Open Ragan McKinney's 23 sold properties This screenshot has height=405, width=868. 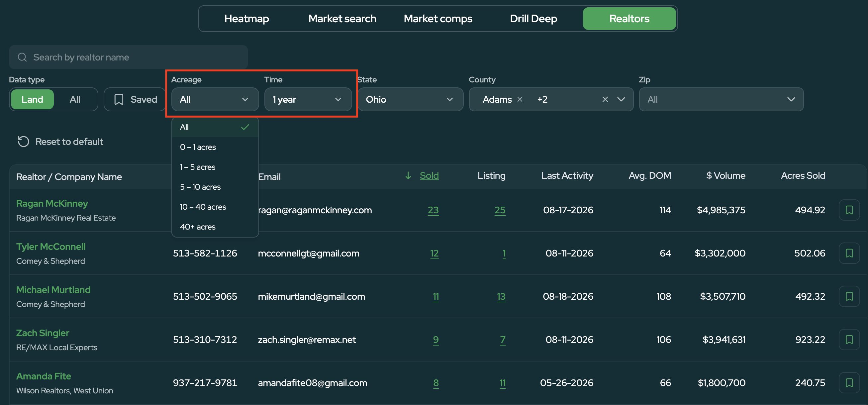433,210
